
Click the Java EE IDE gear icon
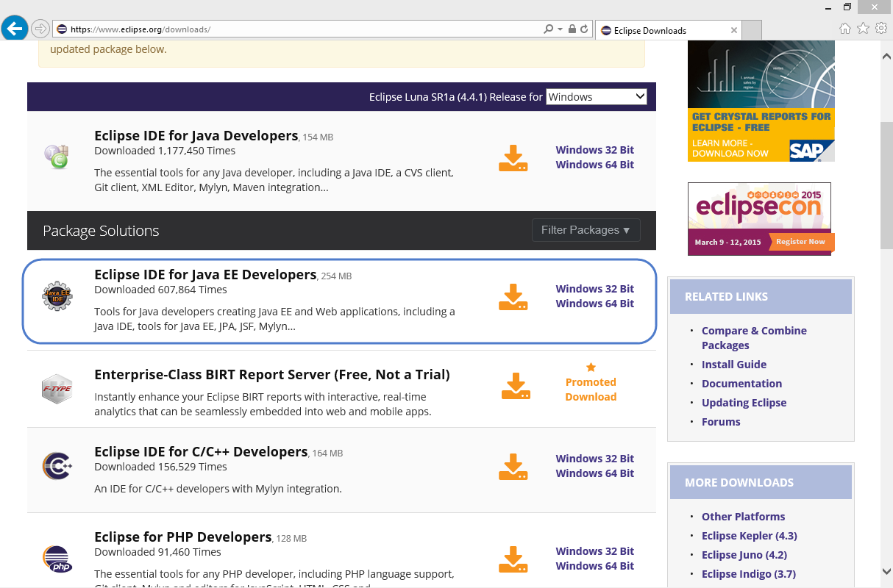tap(57, 295)
